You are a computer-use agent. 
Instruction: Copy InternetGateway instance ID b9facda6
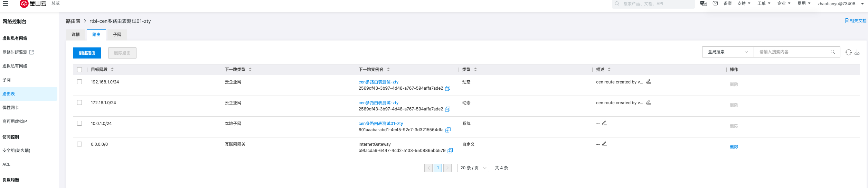pyautogui.click(x=450, y=151)
